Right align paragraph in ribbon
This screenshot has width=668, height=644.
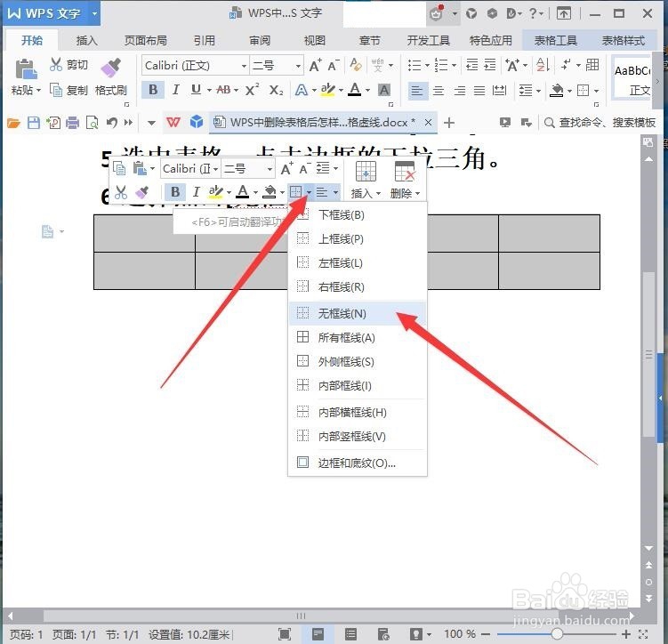point(459,91)
